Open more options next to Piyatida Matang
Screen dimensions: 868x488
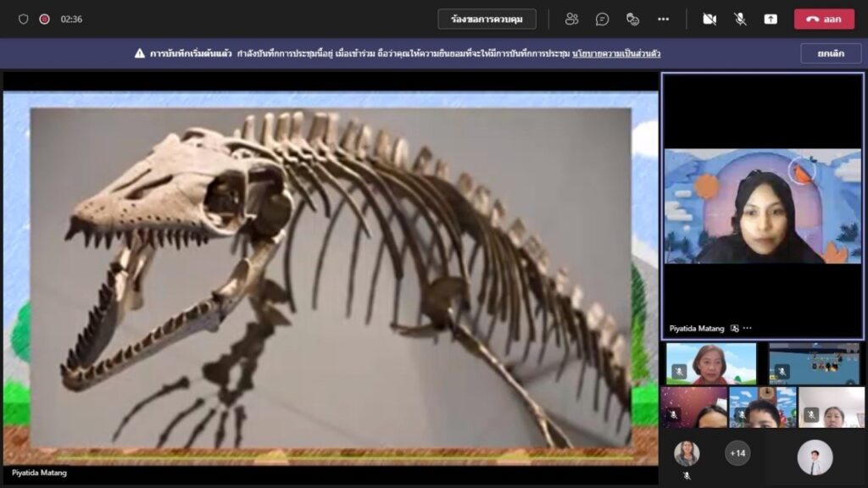748,328
